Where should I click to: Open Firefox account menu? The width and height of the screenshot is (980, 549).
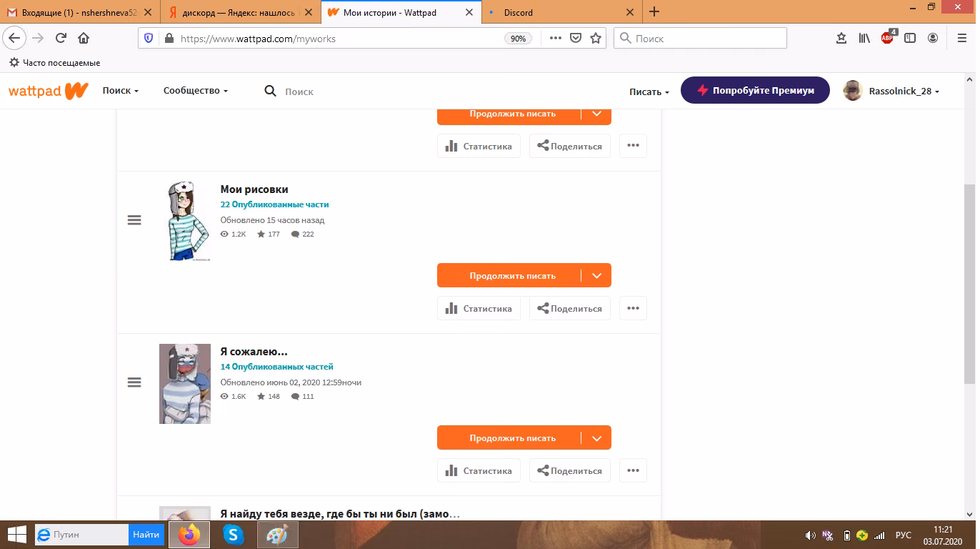(x=933, y=39)
